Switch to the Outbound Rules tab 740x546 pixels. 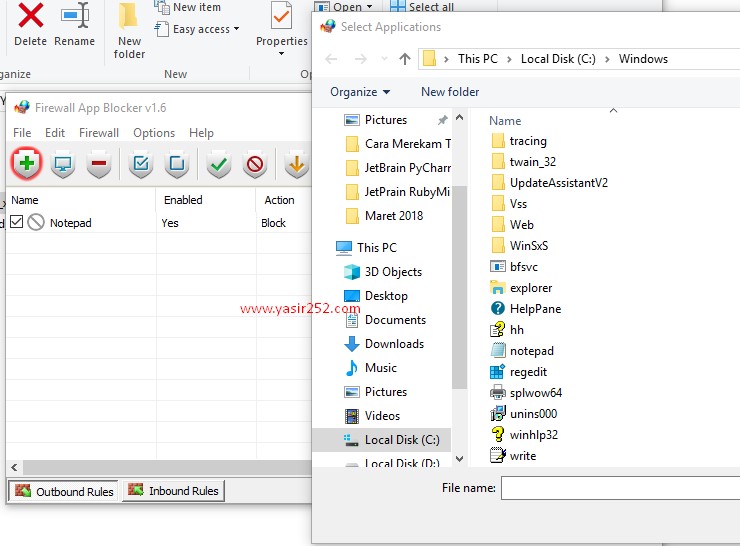pyautogui.click(x=64, y=491)
